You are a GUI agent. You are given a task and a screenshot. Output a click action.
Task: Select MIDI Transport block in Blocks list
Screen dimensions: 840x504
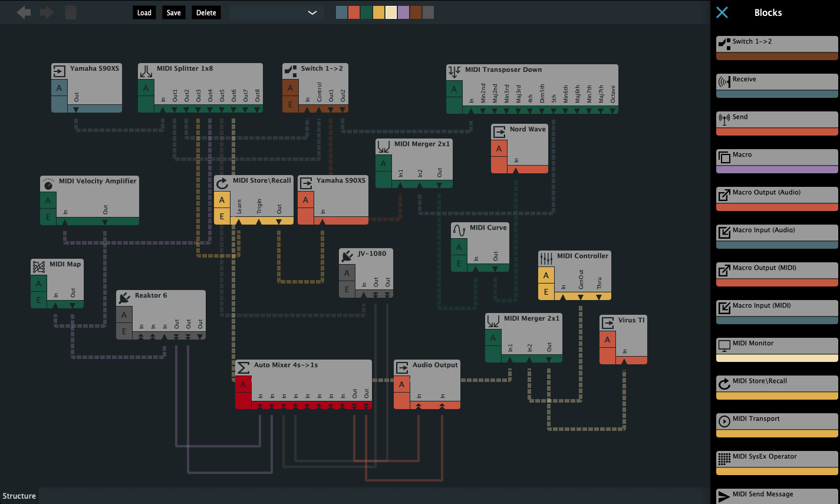pos(777,425)
